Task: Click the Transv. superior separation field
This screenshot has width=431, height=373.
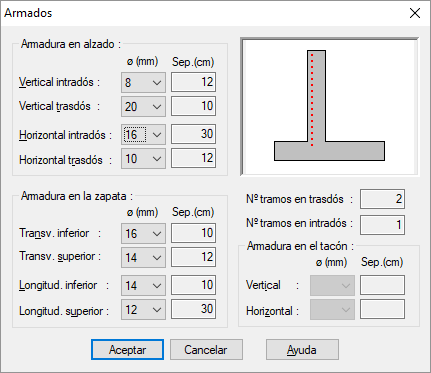Action: 193,257
